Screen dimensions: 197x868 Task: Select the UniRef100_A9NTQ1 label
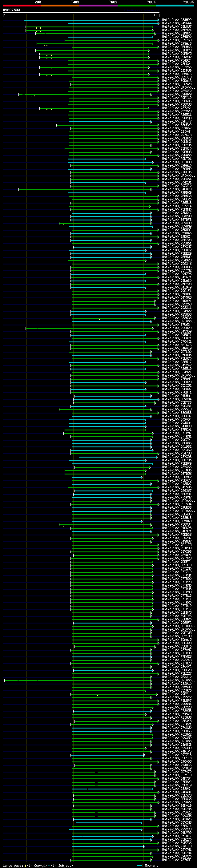point(177,159)
